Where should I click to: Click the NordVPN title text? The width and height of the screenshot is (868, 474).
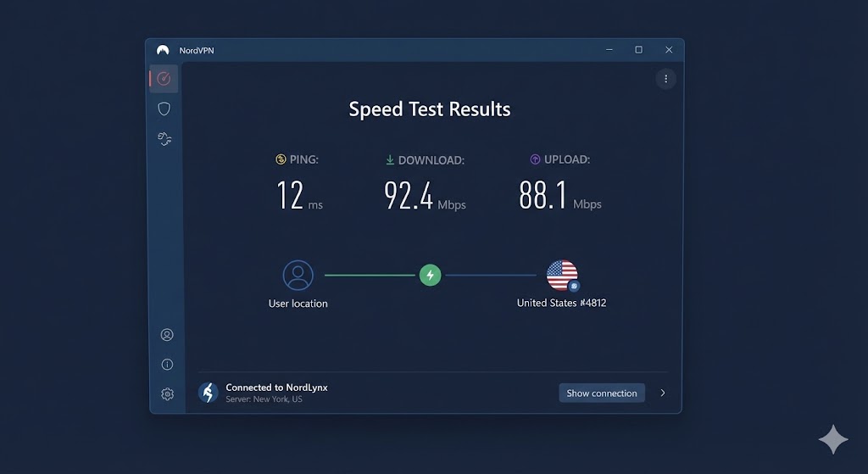click(197, 50)
